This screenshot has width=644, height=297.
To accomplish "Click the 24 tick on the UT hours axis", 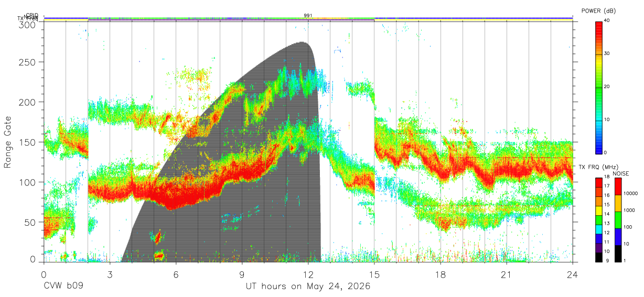I will coord(573,274).
